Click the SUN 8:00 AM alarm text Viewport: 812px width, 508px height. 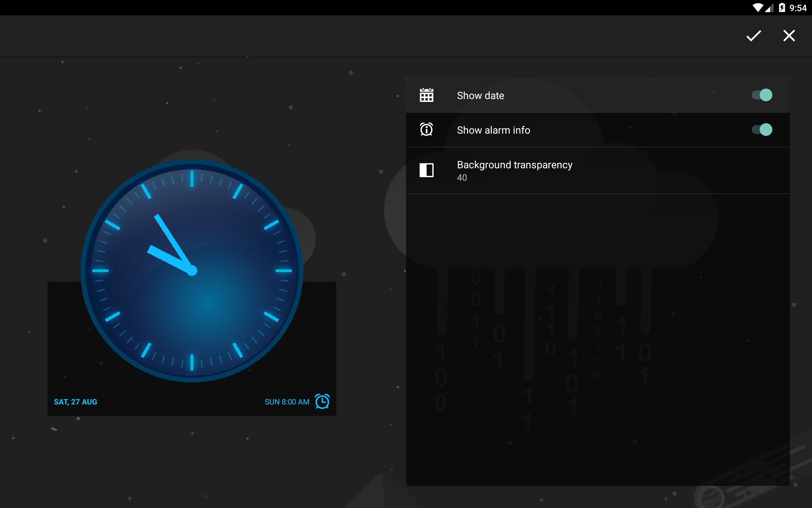click(287, 402)
